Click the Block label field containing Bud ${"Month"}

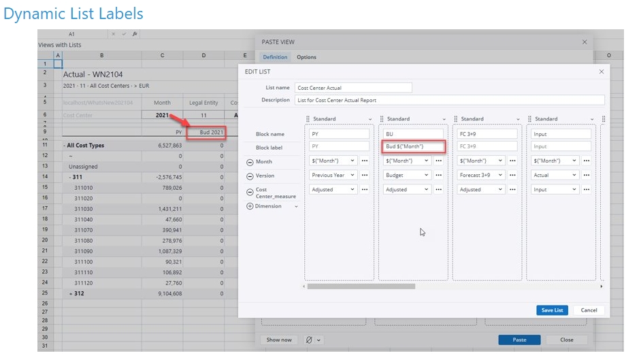(413, 146)
